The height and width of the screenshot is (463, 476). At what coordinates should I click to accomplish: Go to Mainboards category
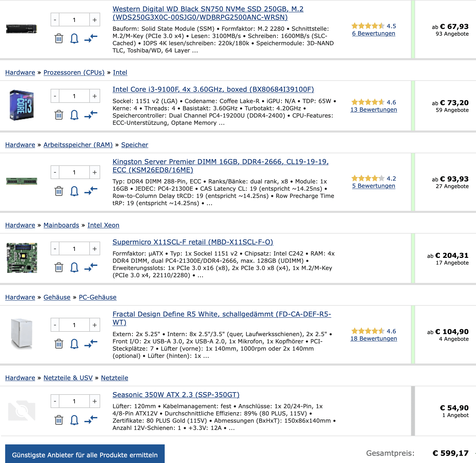click(61, 225)
